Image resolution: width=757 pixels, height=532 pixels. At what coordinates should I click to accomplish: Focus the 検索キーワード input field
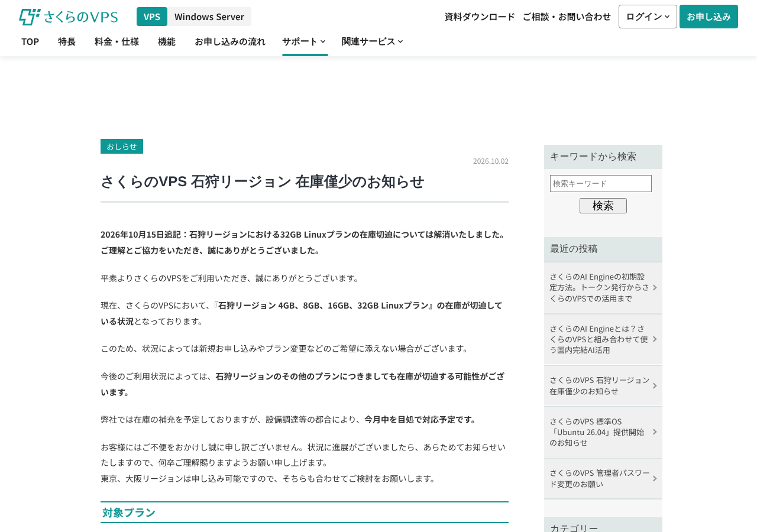click(x=601, y=183)
